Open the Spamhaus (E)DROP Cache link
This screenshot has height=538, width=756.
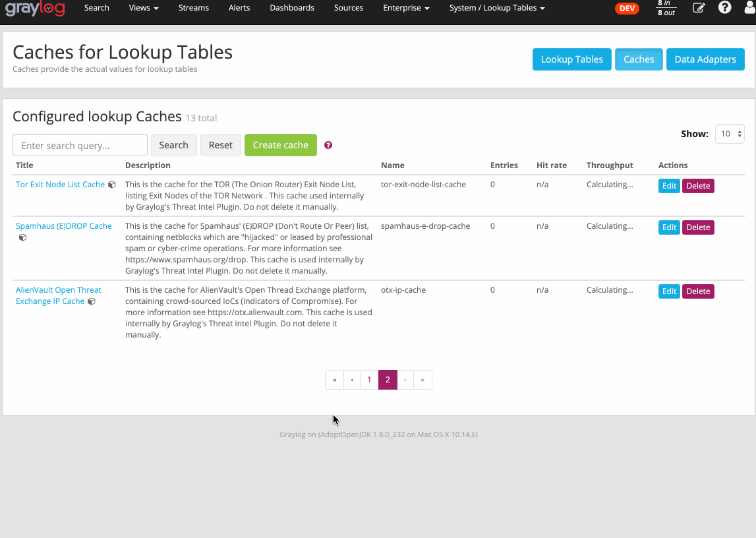click(x=64, y=226)
